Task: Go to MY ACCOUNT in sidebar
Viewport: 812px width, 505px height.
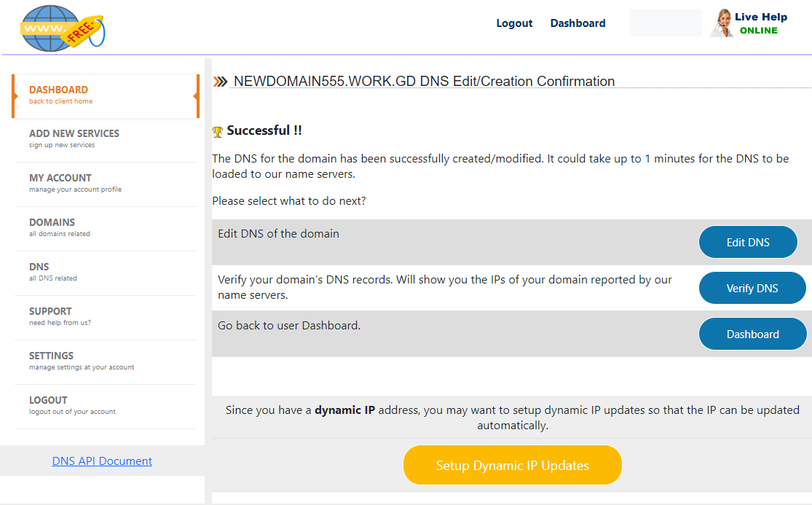Action: pos(106,183)
